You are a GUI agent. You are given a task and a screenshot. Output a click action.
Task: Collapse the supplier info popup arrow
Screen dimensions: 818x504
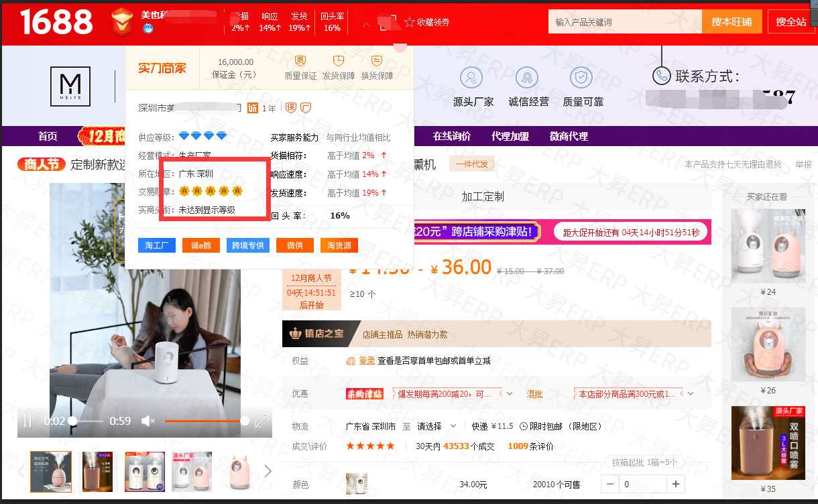[x=366, y=24]
